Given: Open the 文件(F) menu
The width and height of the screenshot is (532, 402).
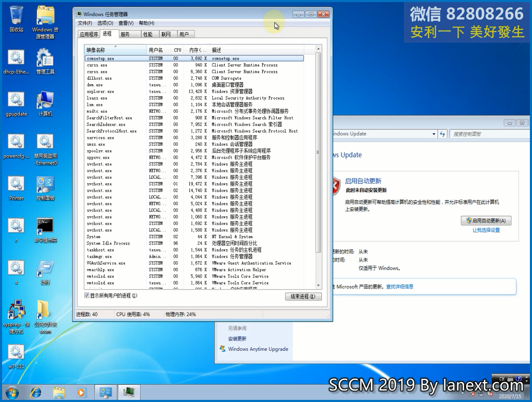Looking at the screenshot, I should click(x=85, y=23).
